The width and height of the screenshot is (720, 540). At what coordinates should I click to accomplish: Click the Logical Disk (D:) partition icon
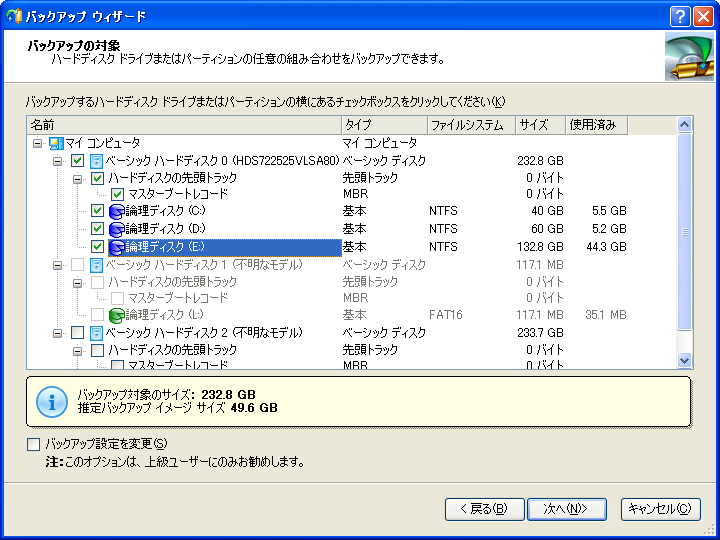pos(117,229)
